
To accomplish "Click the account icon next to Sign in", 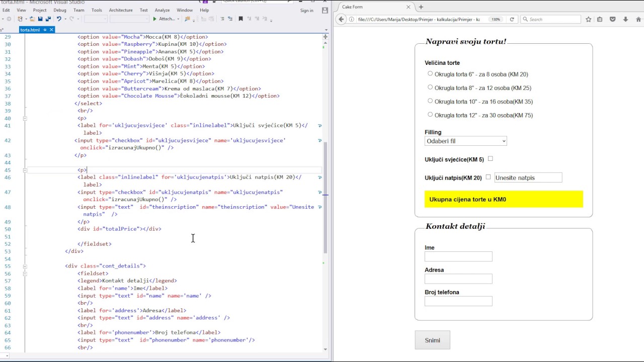I will [325, 10].
